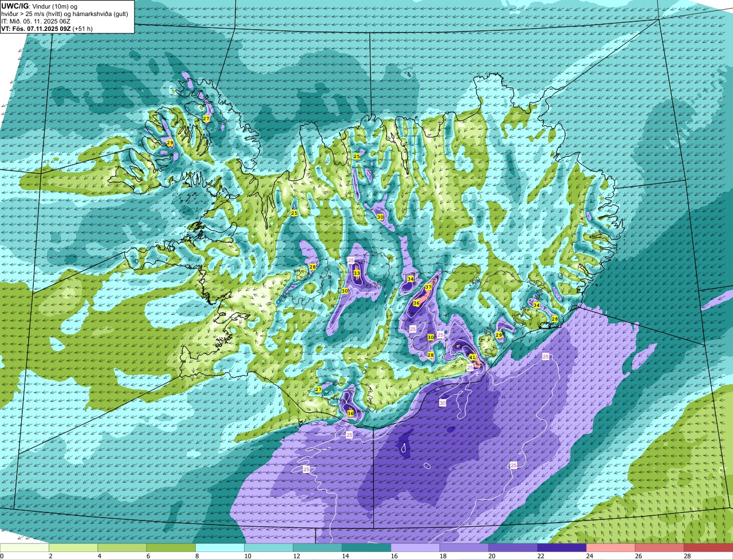The height and width of the screenshot is (560, 733).
Task: Click the legend scale label '8'
Action: tap(197, 556)
